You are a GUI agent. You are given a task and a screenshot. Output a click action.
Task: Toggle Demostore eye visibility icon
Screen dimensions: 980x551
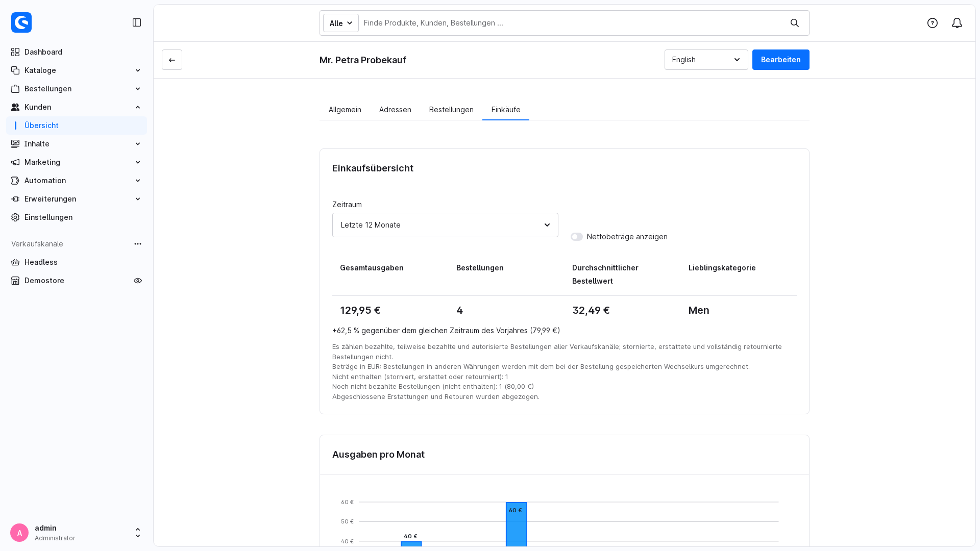tap(138, 281)
